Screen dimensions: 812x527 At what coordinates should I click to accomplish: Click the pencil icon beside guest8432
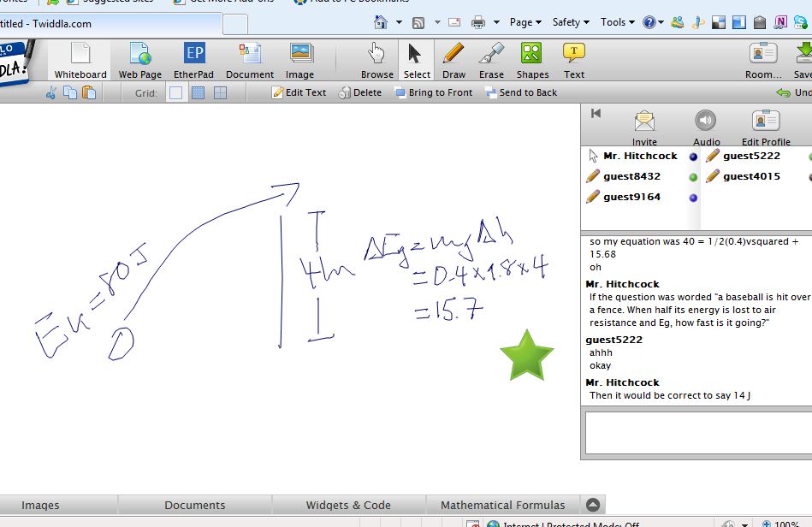(x=593, y=176)
